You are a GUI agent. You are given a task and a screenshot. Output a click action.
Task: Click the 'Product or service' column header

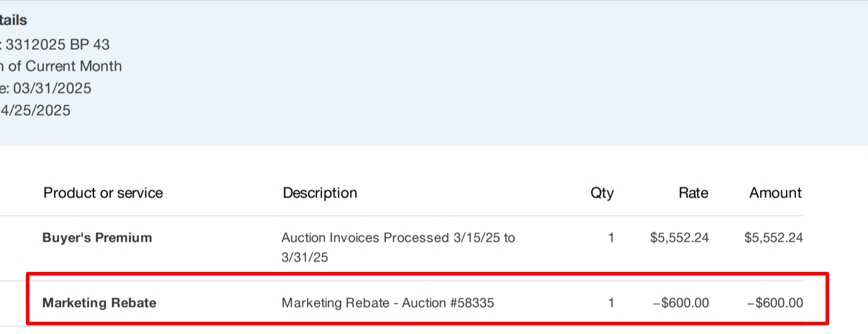[x=103, y=193]
